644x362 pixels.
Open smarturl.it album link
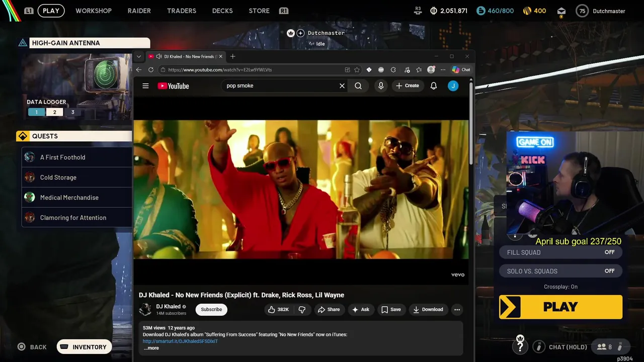pos(180,341)
